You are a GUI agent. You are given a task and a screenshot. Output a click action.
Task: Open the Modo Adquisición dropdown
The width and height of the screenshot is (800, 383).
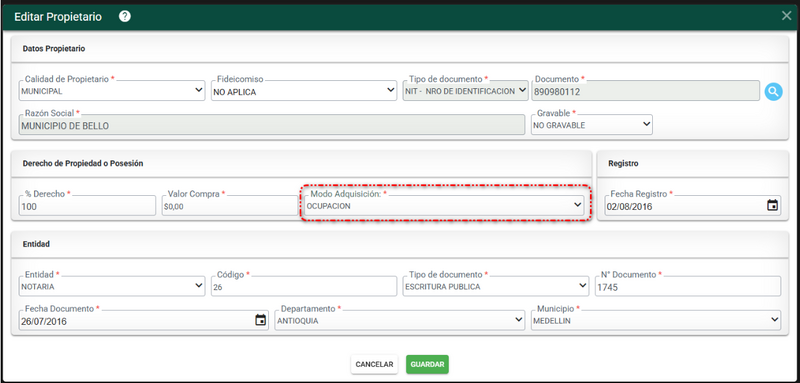[x=444, y=205]
